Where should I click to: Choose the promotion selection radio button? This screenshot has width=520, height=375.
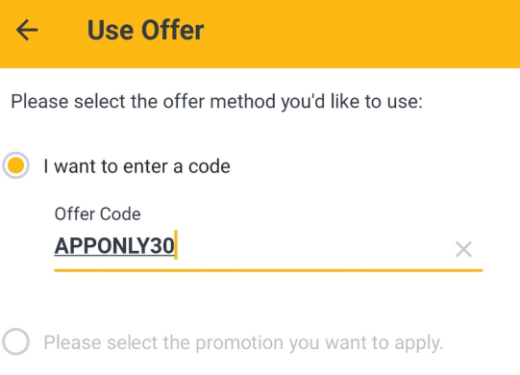click(x=16, y=342)
